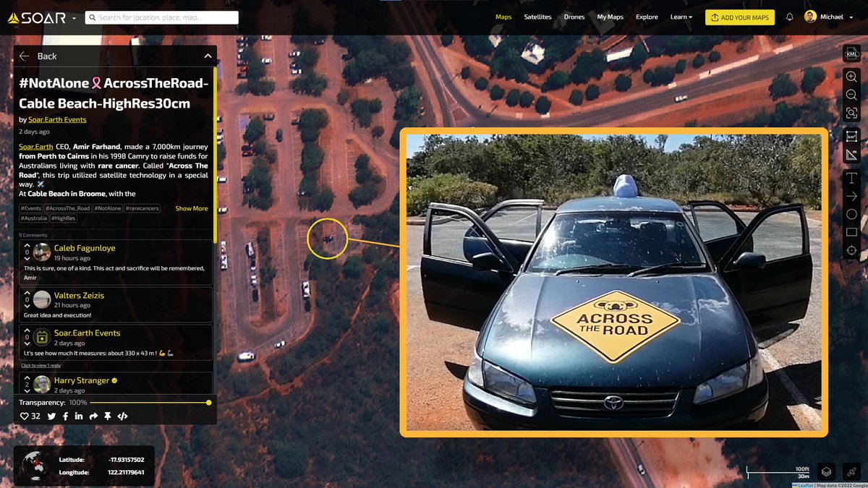Filter by the #AcrossThe_Road tag
868x488 pixels.
[x=69, y=208]
